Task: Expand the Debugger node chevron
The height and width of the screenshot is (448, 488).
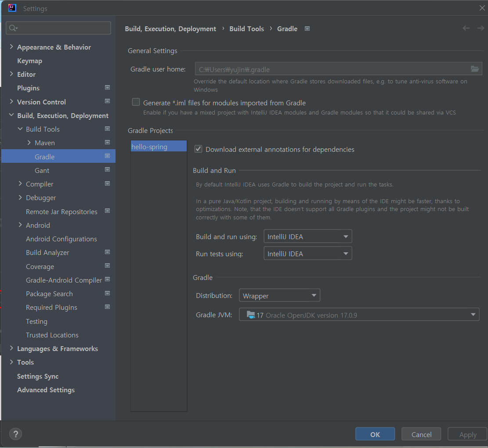Action: click(20, 197)
